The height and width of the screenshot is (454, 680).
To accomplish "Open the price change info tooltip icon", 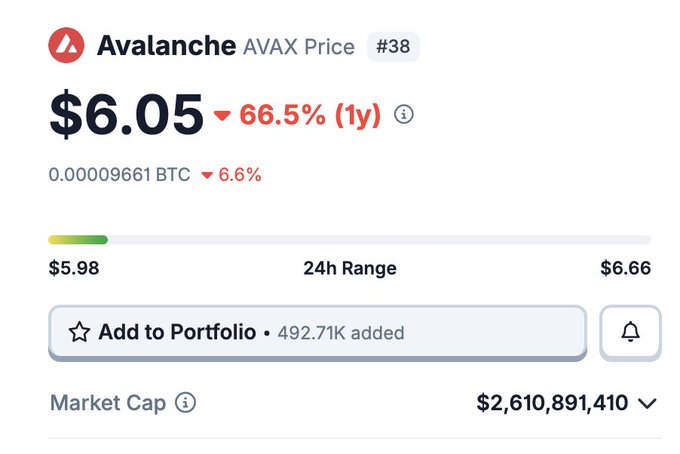I will (404, 114).
